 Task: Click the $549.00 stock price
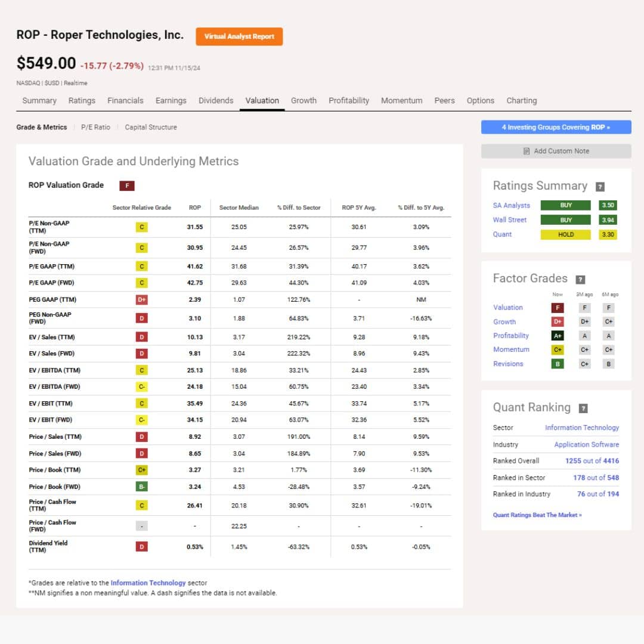click(x=46, y=63)
